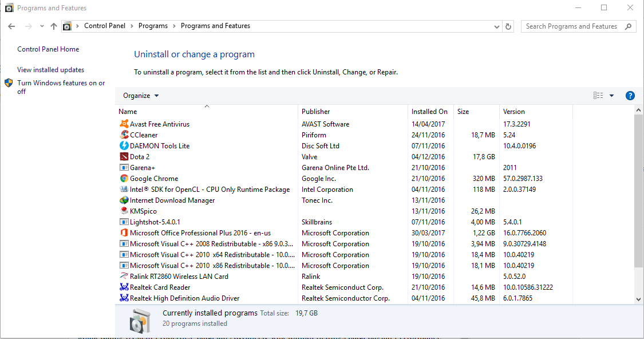The width and height of the screenshot is (644, 339).
Task: Open Turn Windows features on or off
Action: click(61, 87)
